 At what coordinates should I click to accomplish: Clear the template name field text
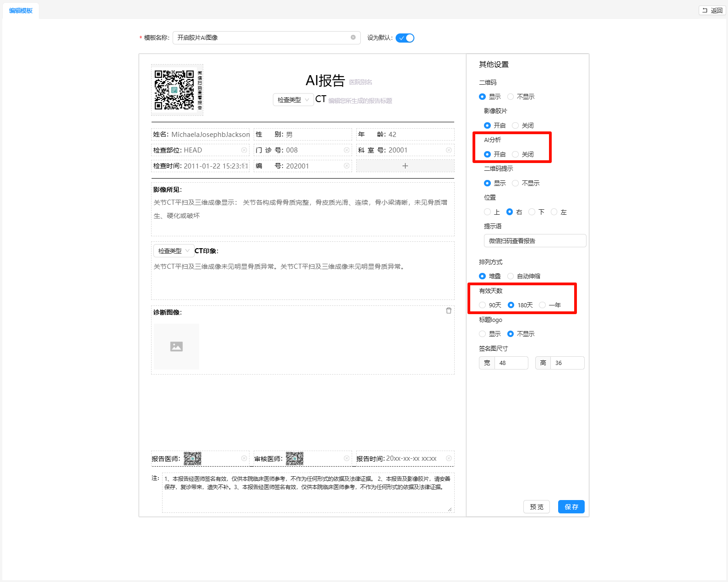coord(353,38)
